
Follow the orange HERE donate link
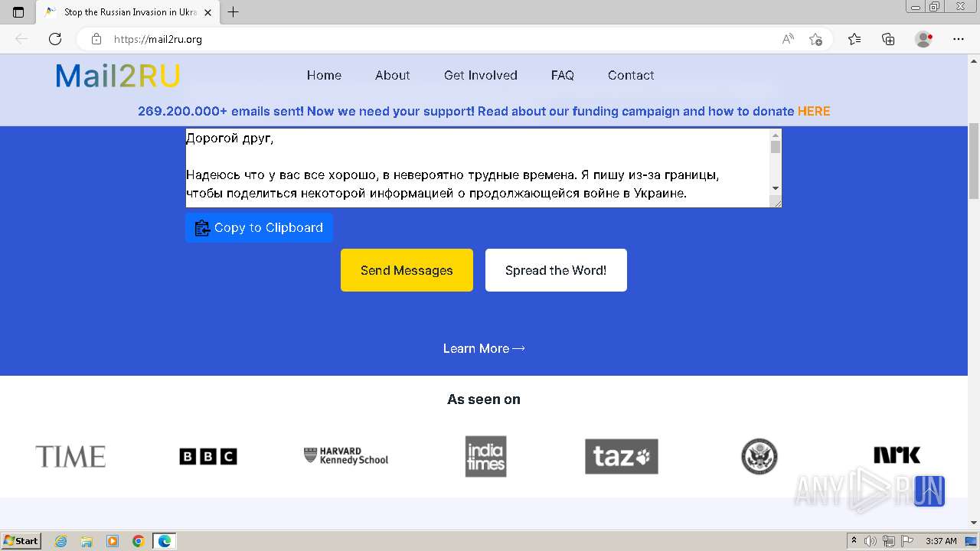(x=814, y=111)
